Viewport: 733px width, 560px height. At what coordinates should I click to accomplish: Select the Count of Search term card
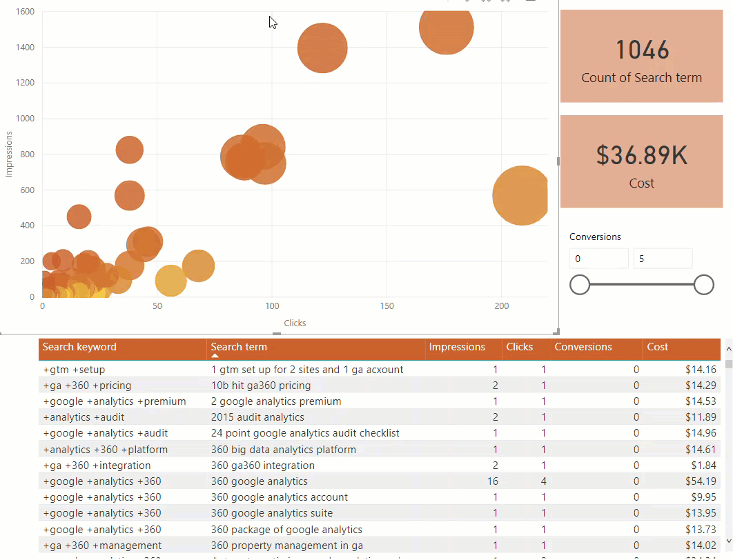click(x=641, y=57)
